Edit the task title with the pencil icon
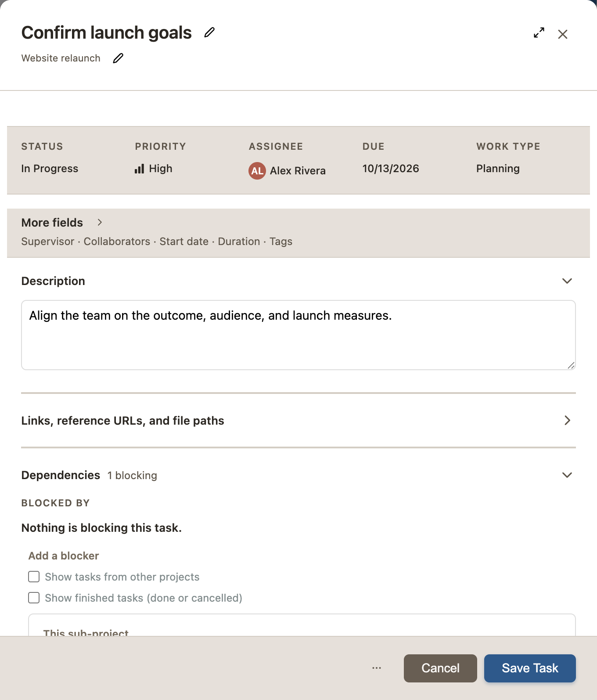 [x=209, y=32]
